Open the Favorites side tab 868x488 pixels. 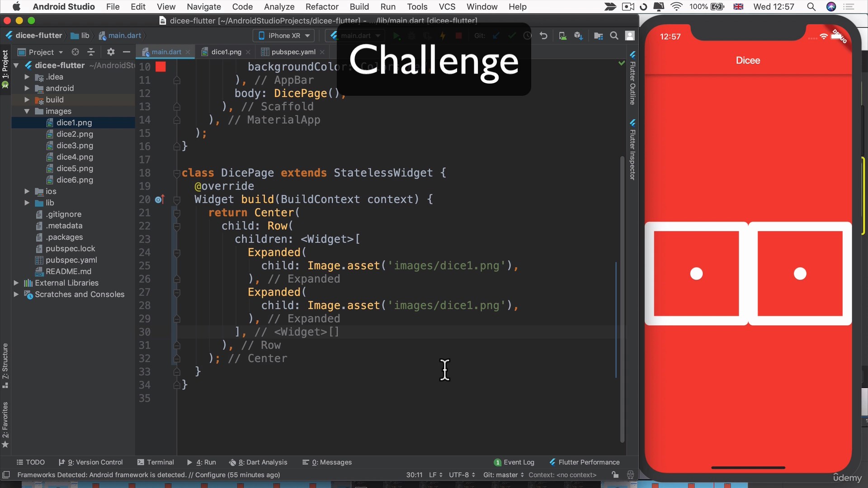pos(5,424)
